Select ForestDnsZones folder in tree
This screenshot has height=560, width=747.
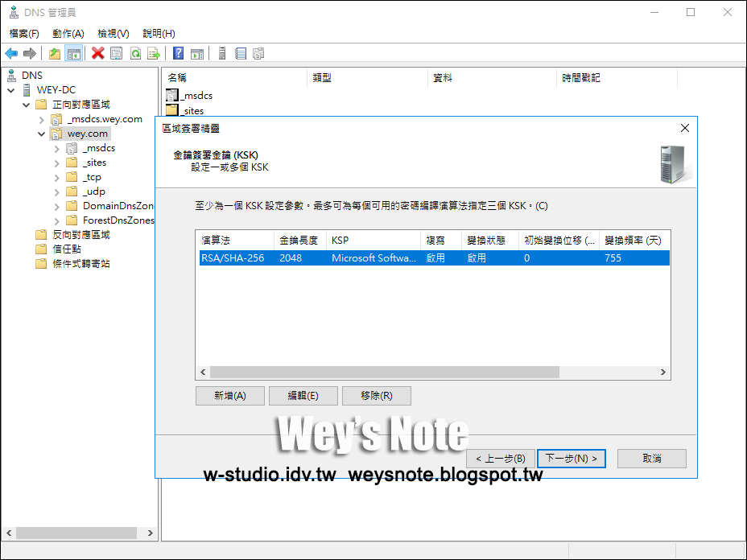click(x=118, y=220)
